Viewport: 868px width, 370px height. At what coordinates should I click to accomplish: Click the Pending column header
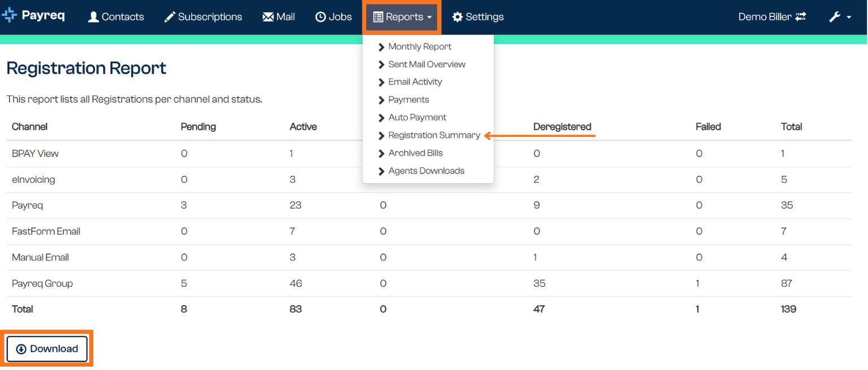coord(198,127)
